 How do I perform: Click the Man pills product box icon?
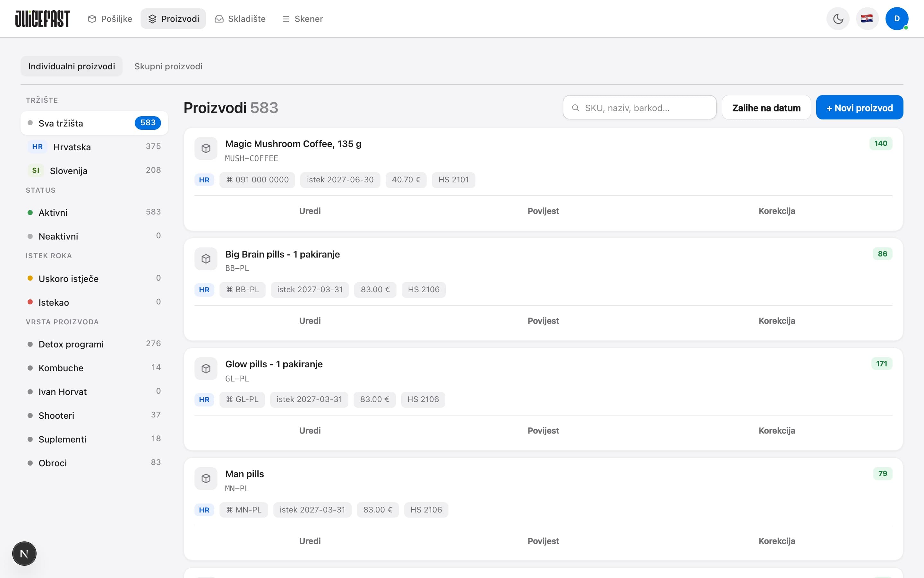[x=206, y=478]
